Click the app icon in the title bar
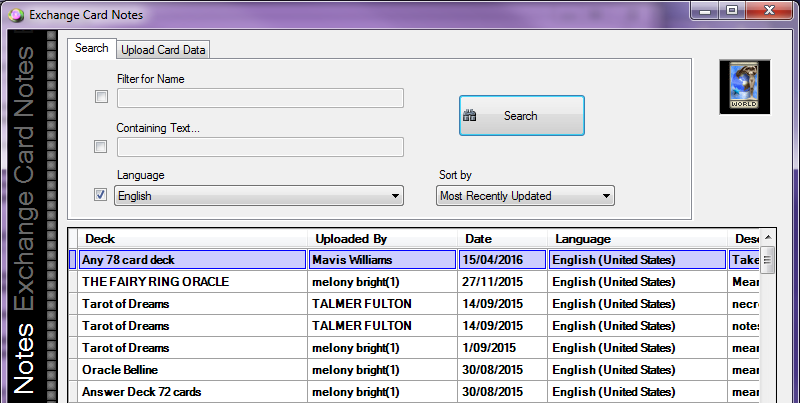 pos(16,15)
